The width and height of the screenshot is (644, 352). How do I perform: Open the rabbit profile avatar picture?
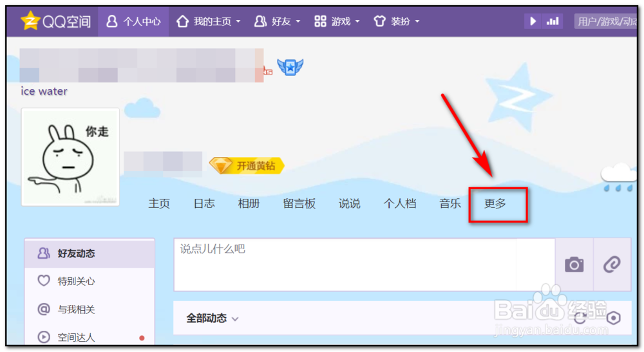click(70, 157)
